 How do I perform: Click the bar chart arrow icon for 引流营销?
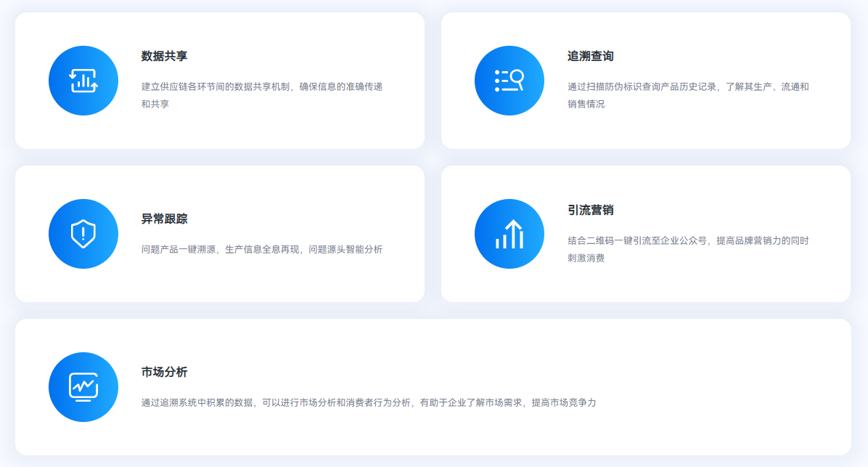tap(509, 234)
